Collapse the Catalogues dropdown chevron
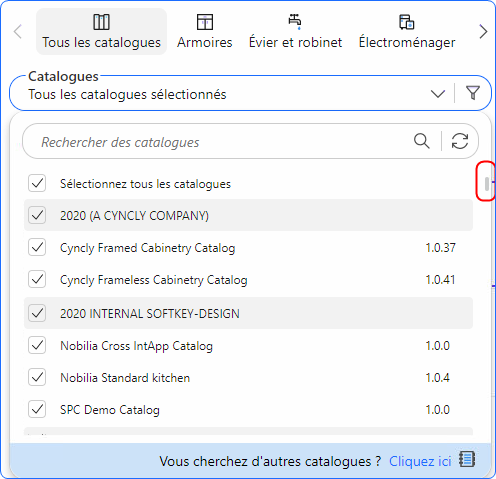Viewport: 496px width, 479px height. point(438,94)
